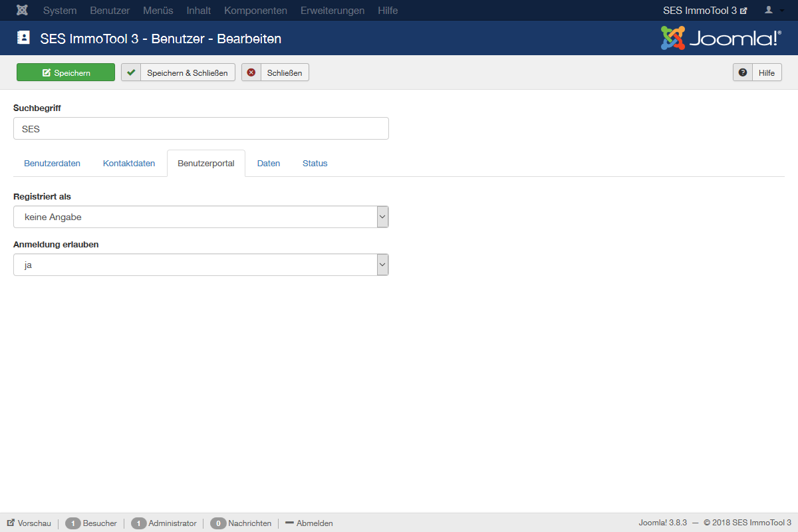798x532 pixels.
Task: Click the question mark Hilfe icon
Action: coord(743,72)
